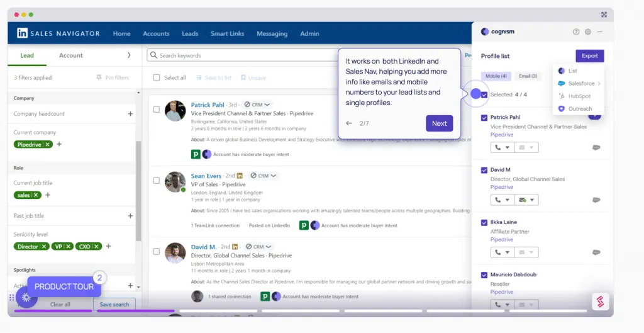Viewport: 644px width, 333px height.
Task: Open CRM dropdown for Patrick Pahl
Action: click(257, 104)
